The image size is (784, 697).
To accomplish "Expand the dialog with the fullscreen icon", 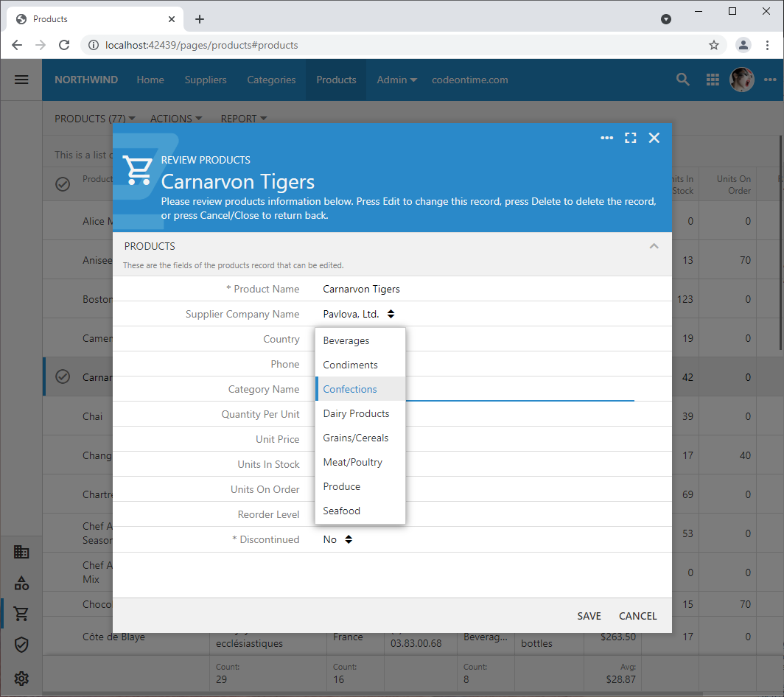I will point(630,138).
